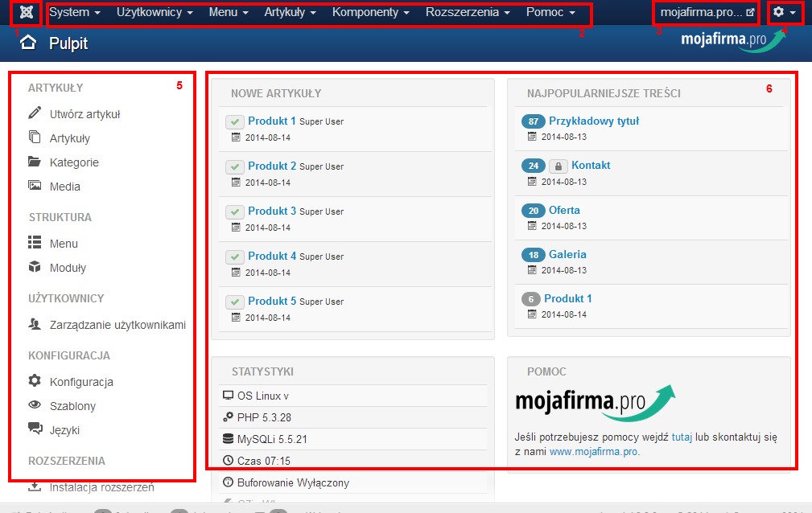The width and height of the screenshot is (812, 513).
Task: Click the 87 hits badge
Action: pos(533,121)
